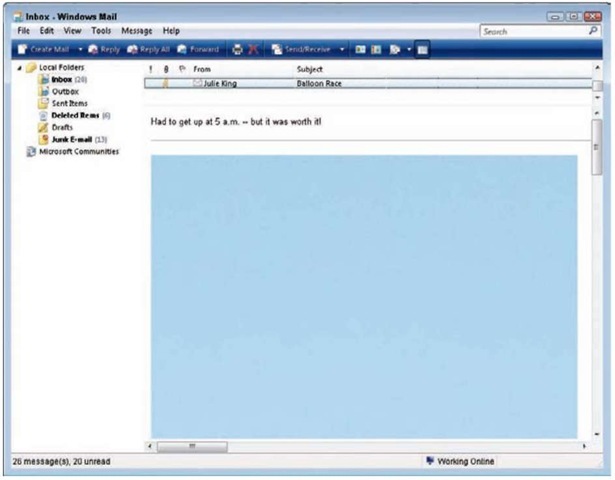The width and height of the screenshot is (615, 480).
Task: Click the message body text line
Action: coord(236,122)
